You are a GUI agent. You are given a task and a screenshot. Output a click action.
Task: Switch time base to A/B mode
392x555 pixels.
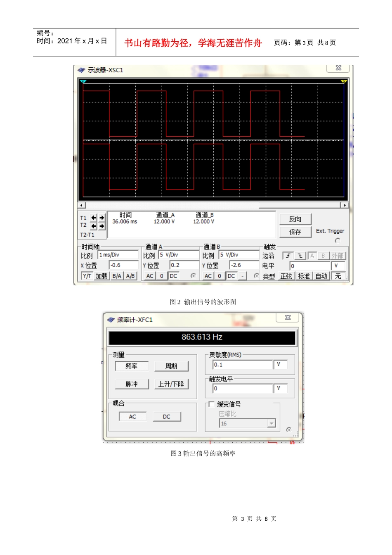pos(130,276)
